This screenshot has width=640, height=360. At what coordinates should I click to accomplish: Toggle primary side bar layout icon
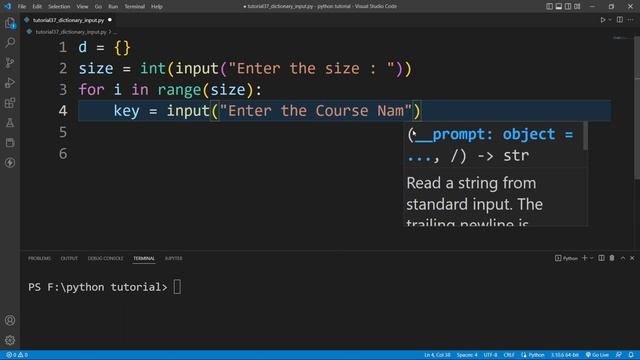(x=549, y=6)
